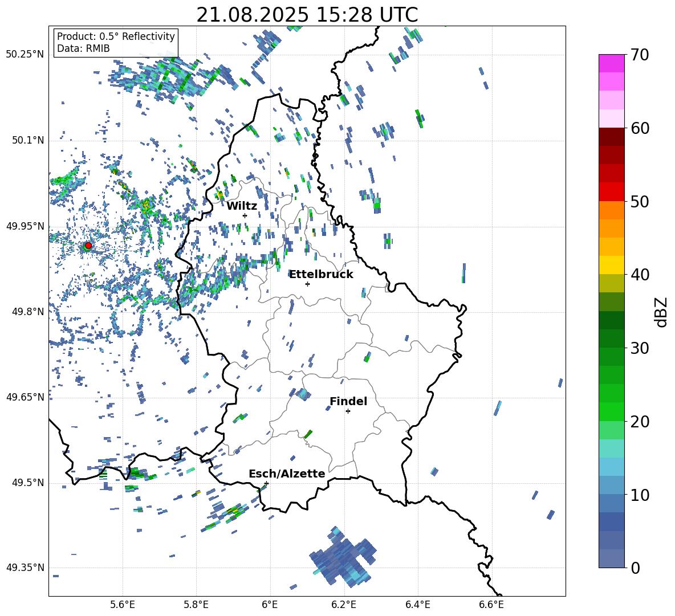Click the 6°E longitude label
The height and width of the screenshot is (616, 675).
coord(270,605)
